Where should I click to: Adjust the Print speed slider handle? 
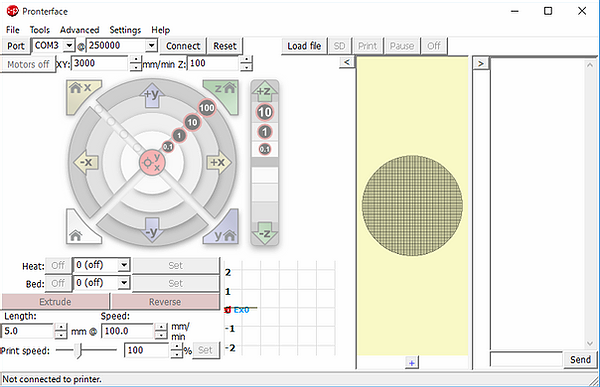[x=78, y=350]
